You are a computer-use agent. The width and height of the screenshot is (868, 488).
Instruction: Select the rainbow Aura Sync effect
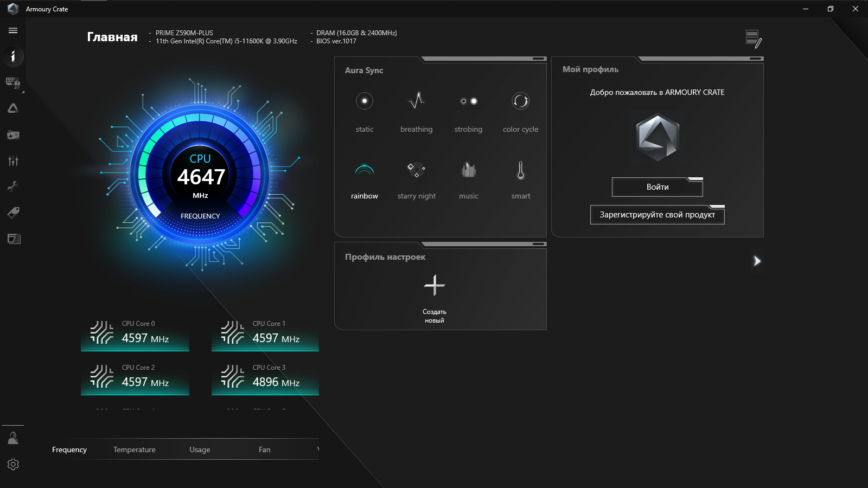(365, 180)
